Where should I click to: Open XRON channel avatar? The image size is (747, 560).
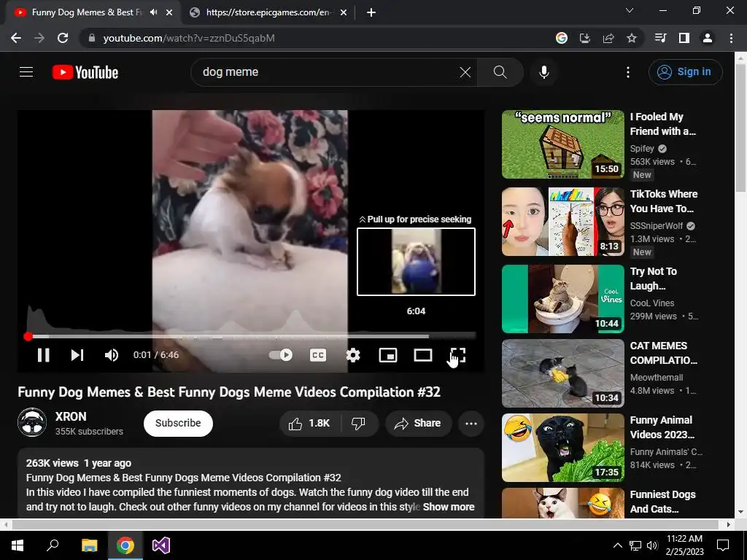coord(32,422)
